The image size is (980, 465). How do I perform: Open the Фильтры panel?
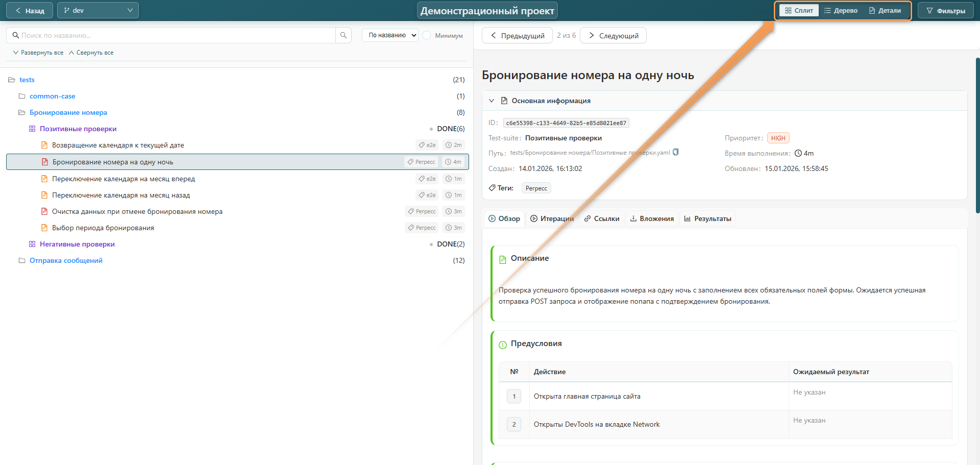pyautogui.click(x=946, y=11)
